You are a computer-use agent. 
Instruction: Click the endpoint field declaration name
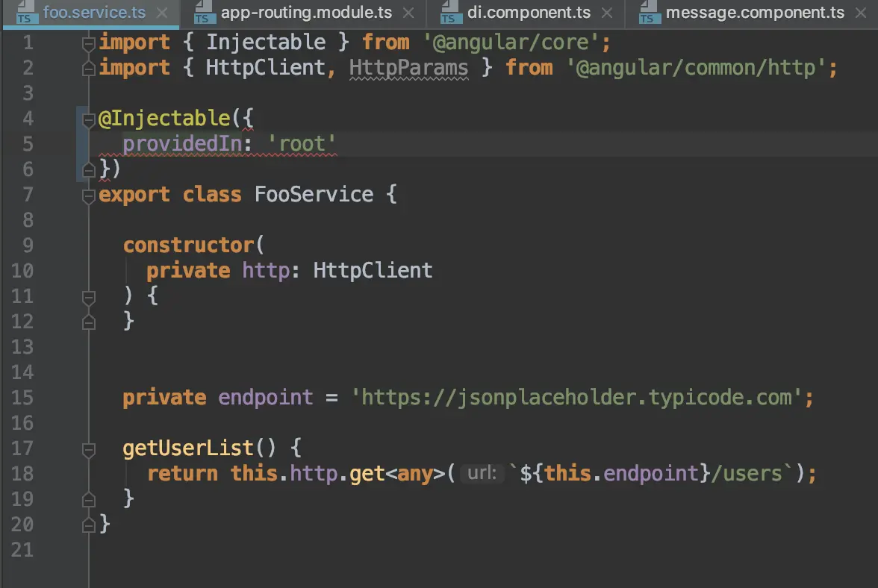coord(266,398)
